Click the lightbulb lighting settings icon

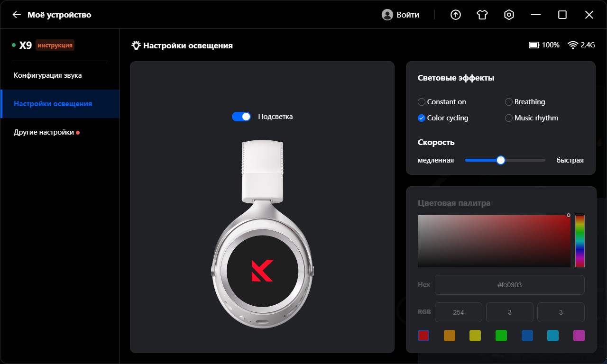pyautogui.click(x=136, y=45)
